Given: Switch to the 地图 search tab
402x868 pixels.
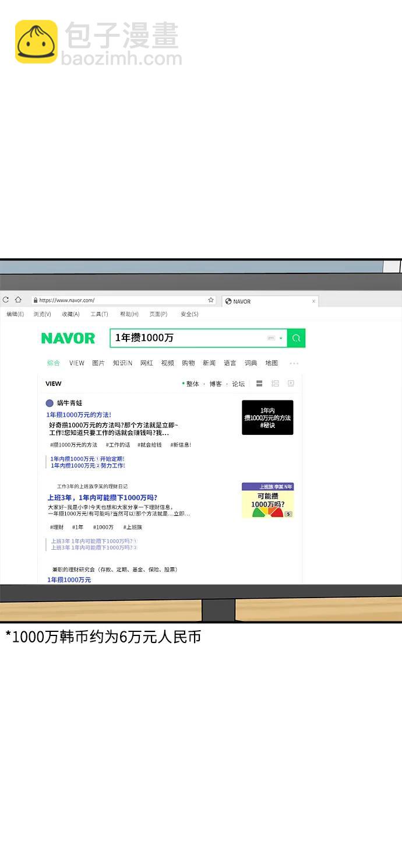Looking at the screenshot, I should [272, 363].
